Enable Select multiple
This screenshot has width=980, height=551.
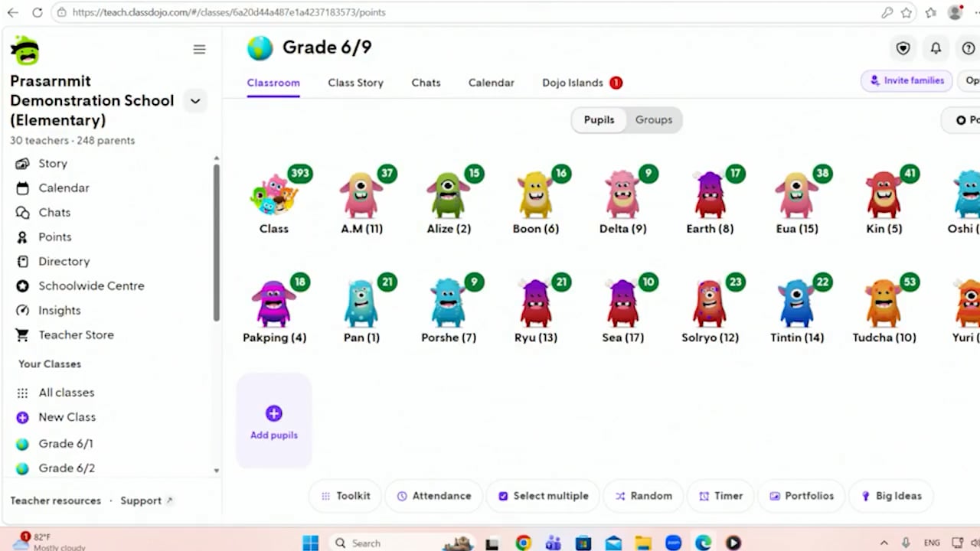pos(543,496)
